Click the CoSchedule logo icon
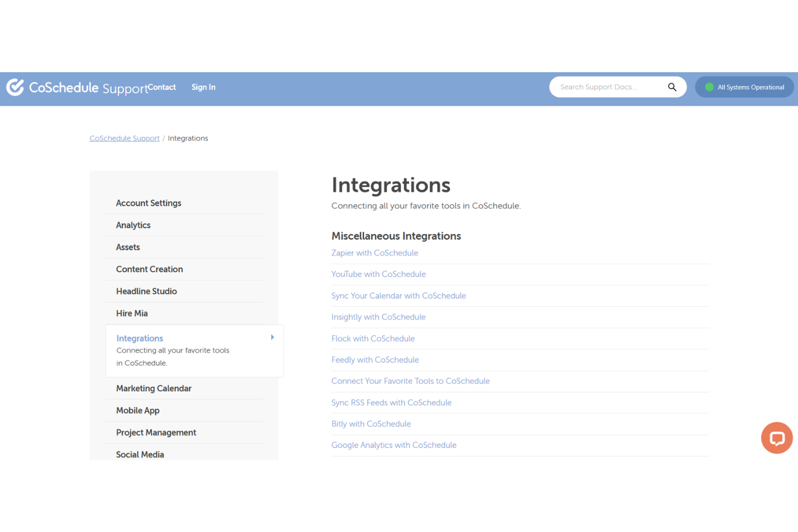The width and height of the screenshot is (798, 532). coord(15,87)
